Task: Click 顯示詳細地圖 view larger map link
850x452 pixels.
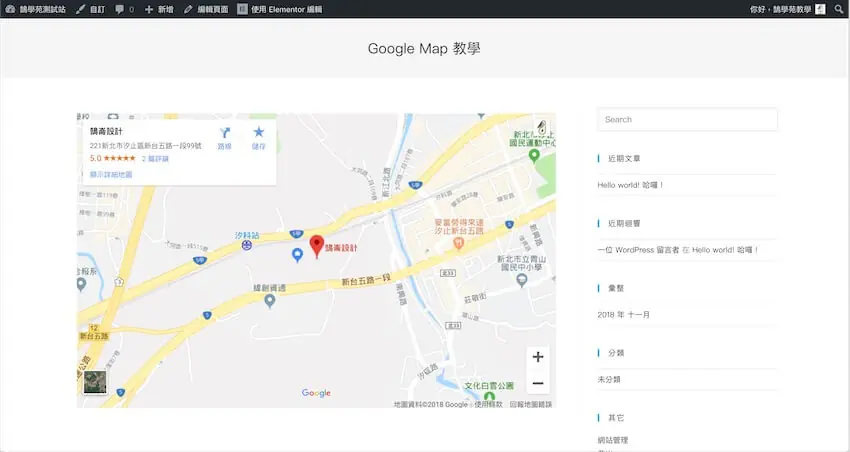Action: coord(111,175)
